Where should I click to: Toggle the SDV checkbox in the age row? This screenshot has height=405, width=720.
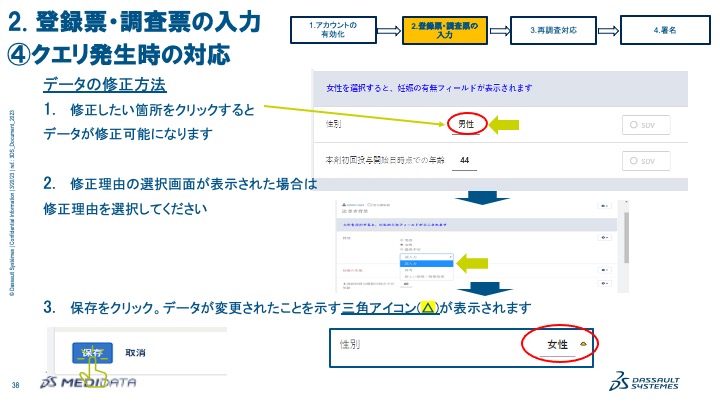pyautogui.click(x=646, y=161)
